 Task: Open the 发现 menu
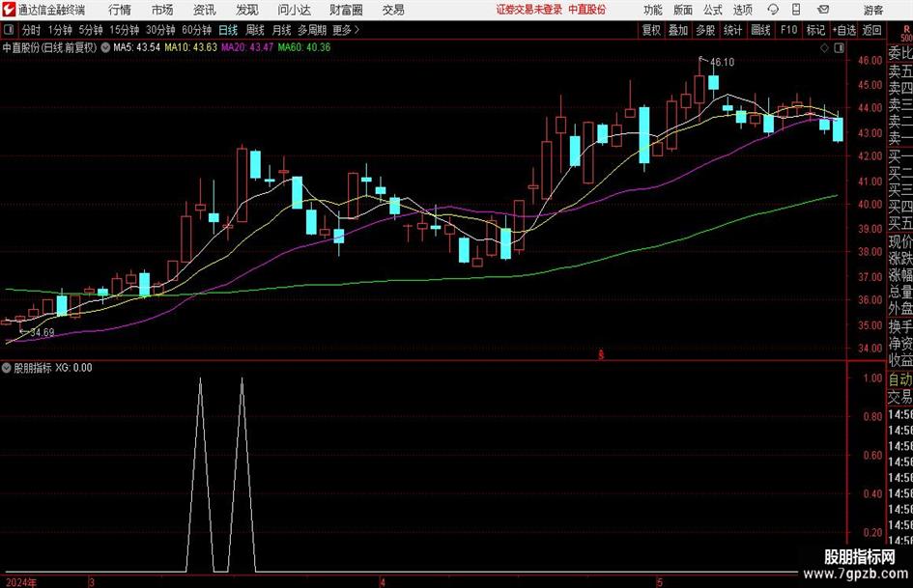point(247,10)
